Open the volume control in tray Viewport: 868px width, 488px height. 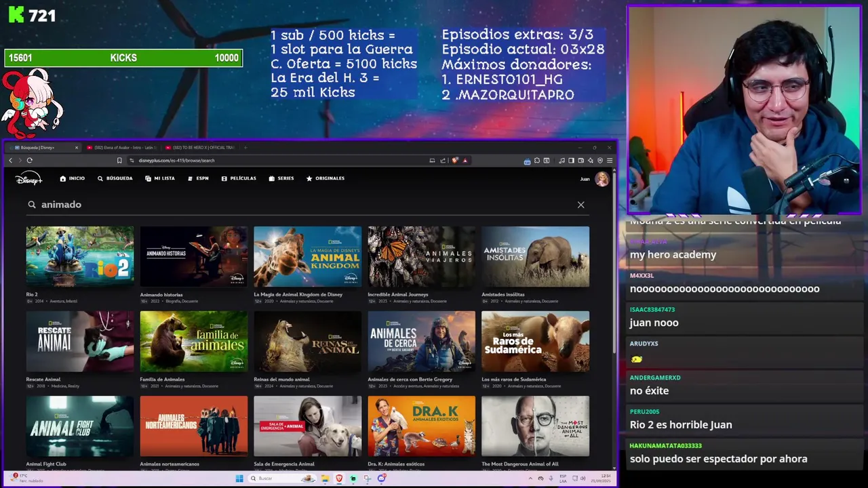pyautogui.click(x=583, y=479)
